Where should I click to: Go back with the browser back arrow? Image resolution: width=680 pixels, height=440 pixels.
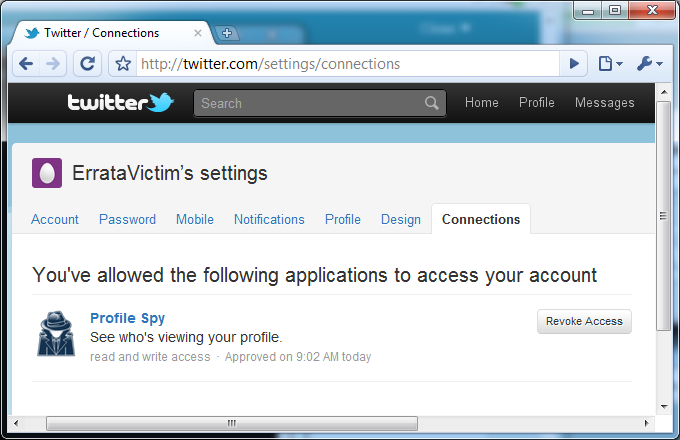(26, 64)
